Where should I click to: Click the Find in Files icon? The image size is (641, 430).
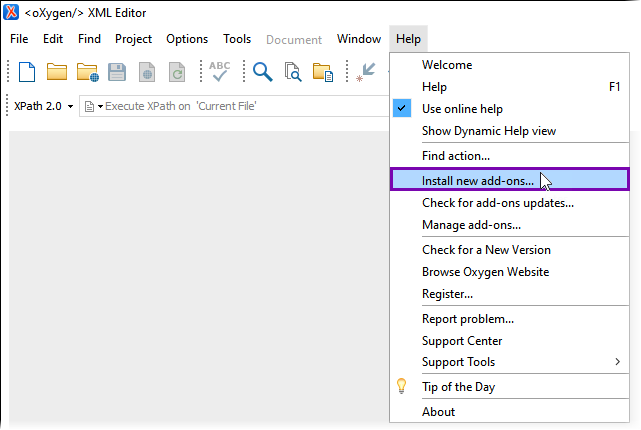click(x=293, y=72)
